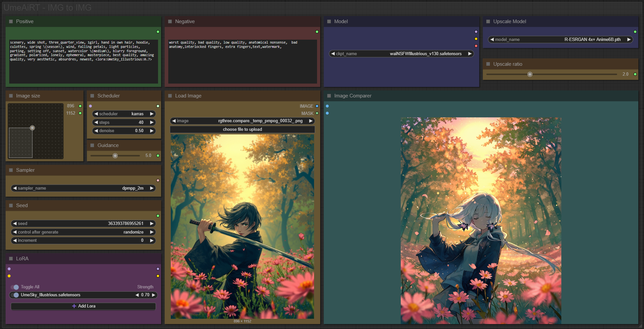Click the UmeSky_Illustrious.safetensors LoRA name

tap(50, 295)
